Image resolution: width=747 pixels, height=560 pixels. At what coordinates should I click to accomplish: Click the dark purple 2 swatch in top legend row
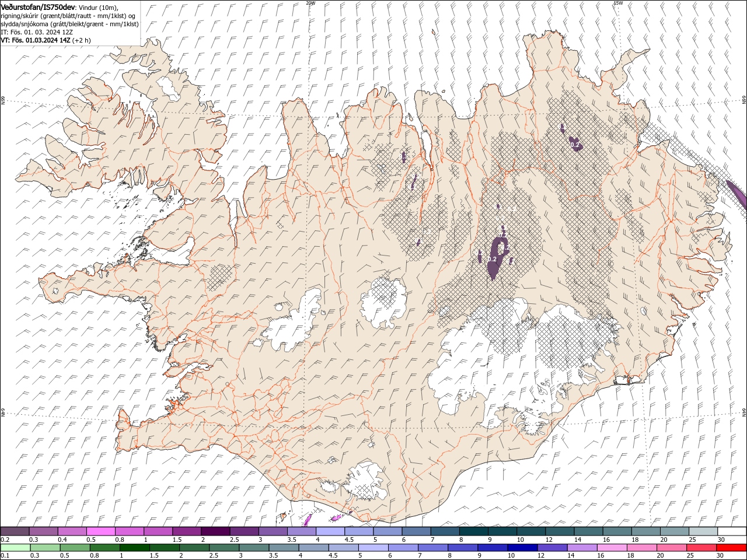(x=215, y=531)
